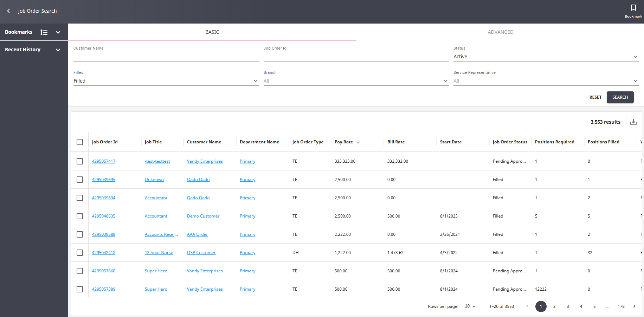Viewport: 644px width, 317px height.
Task: Click the Bookmark icon in the header
Action: tap(633, 8)
